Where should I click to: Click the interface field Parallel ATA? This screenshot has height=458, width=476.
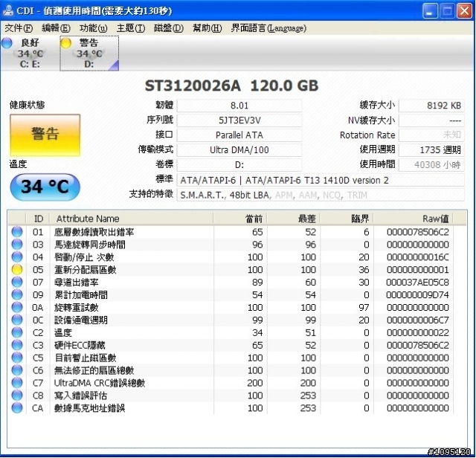pos(239,135)
